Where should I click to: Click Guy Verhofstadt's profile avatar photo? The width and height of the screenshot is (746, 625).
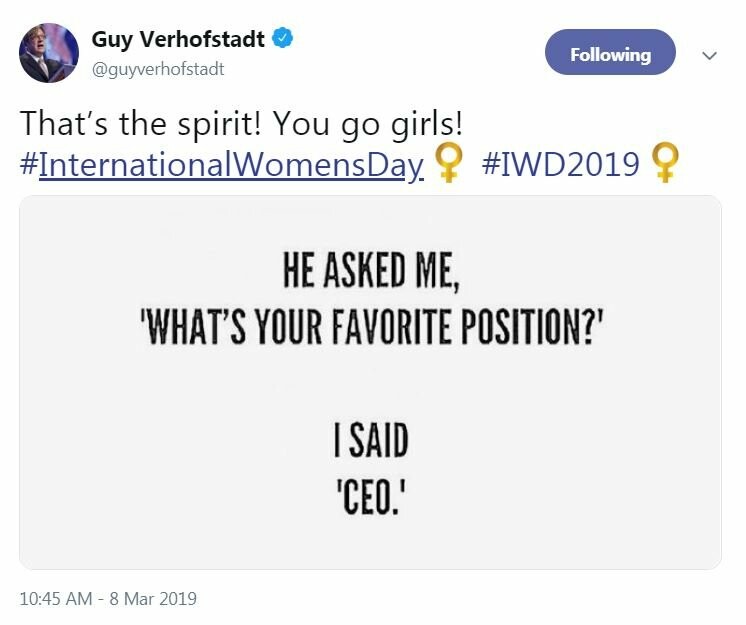pyautogui.click(x=49, y=52)
